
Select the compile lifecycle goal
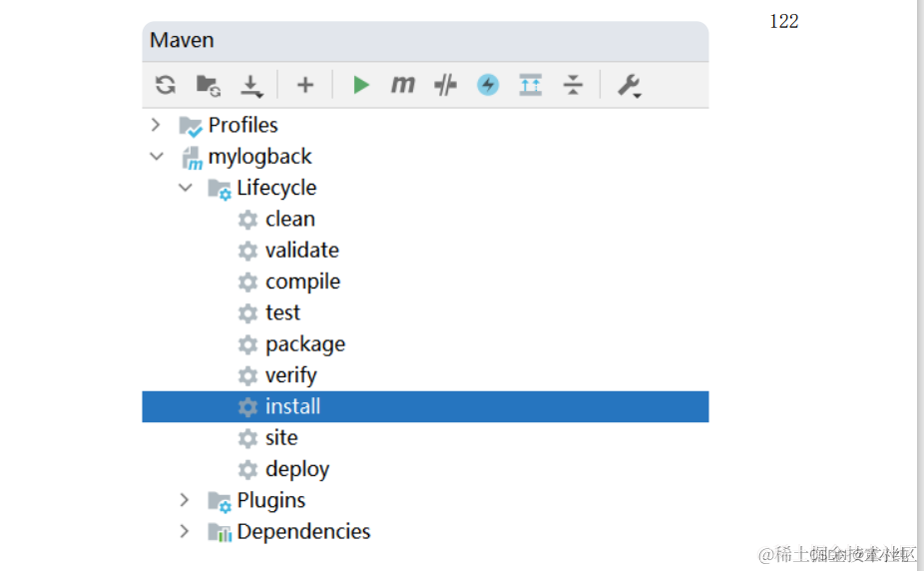[303, 282]
